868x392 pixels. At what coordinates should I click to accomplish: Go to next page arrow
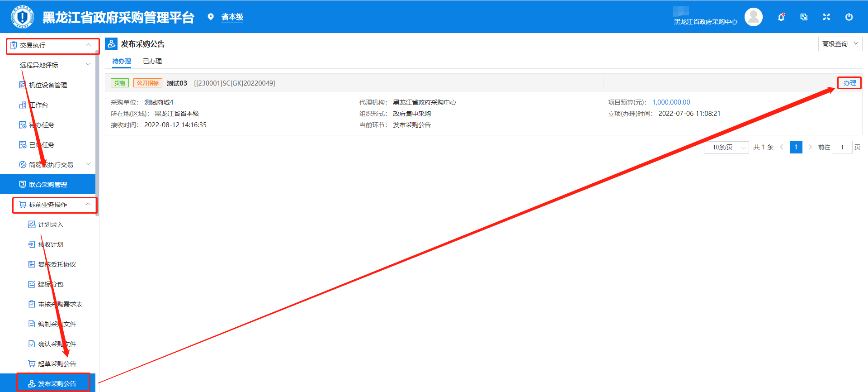click(810, 147)
